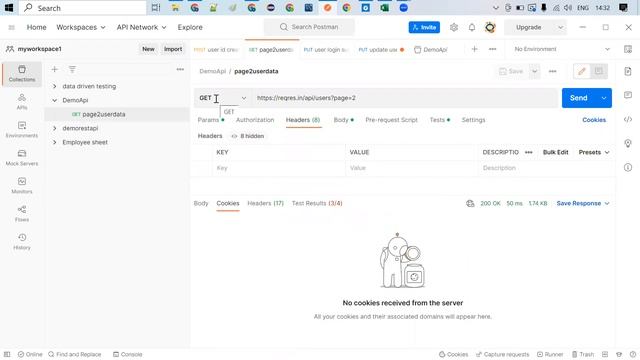The image size is (640, 360).
Task: Open the request info icon
Action: pyautogui.click(x=628, y=167)
